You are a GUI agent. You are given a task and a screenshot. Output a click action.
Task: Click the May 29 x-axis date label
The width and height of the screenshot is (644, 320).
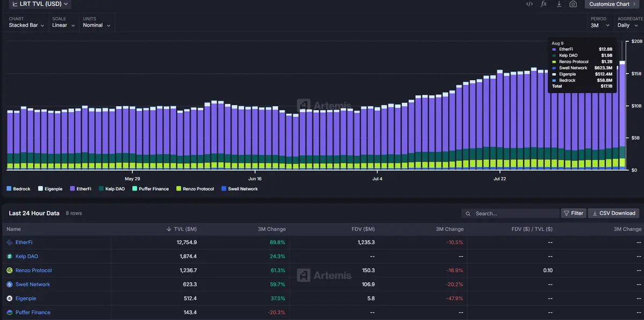[132, 179]
